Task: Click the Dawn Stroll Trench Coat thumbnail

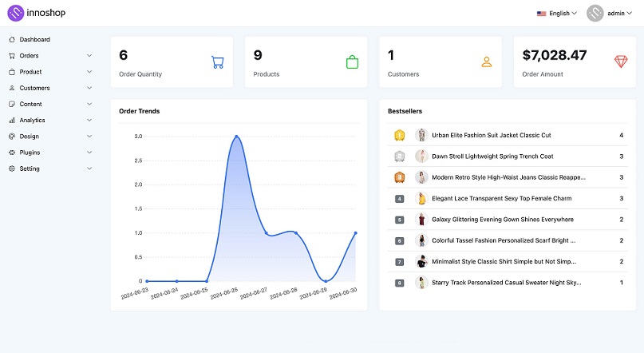Action: (421, 157)
